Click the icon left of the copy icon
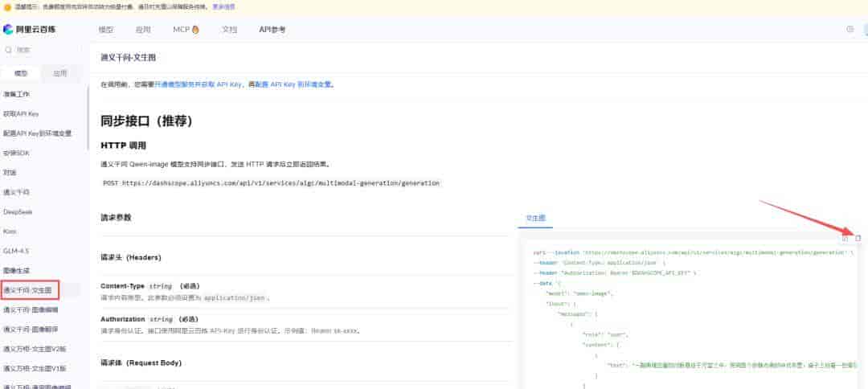 (x=845, y=239)
